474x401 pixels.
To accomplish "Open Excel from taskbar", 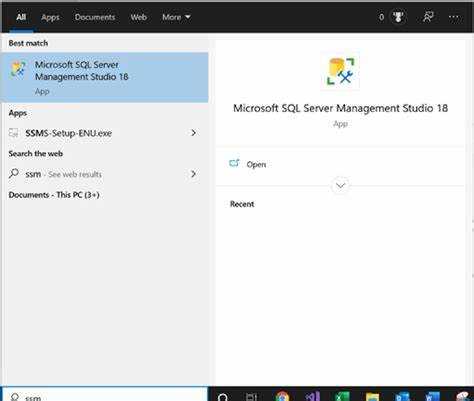I will point(342,396).
